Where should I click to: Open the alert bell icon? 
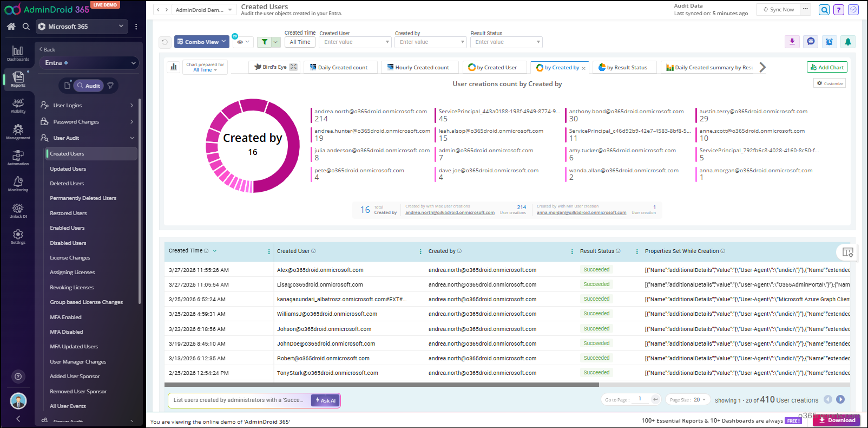[x=848, y=42]
